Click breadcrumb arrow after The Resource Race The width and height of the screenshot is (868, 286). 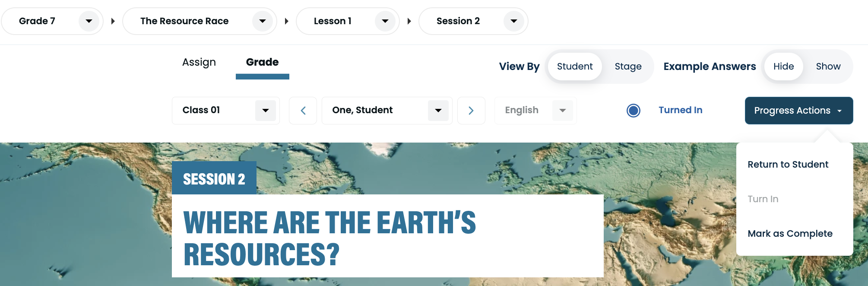pos(286,21)
